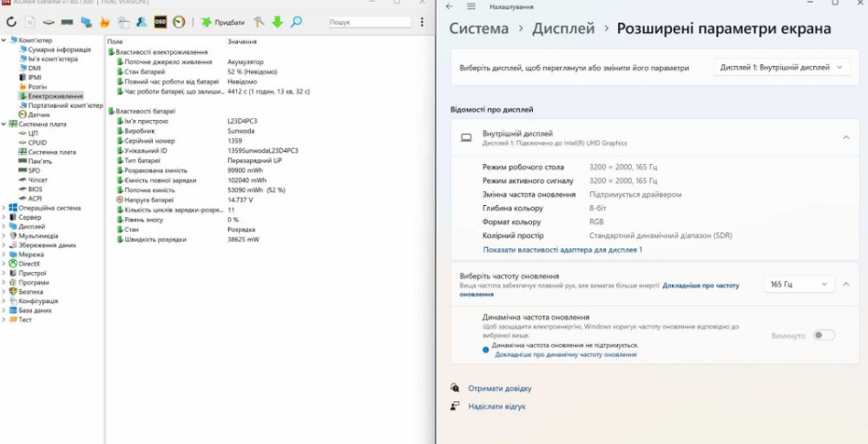
Task: Click the Отримати довідку help icon
Action: (455, 388)
